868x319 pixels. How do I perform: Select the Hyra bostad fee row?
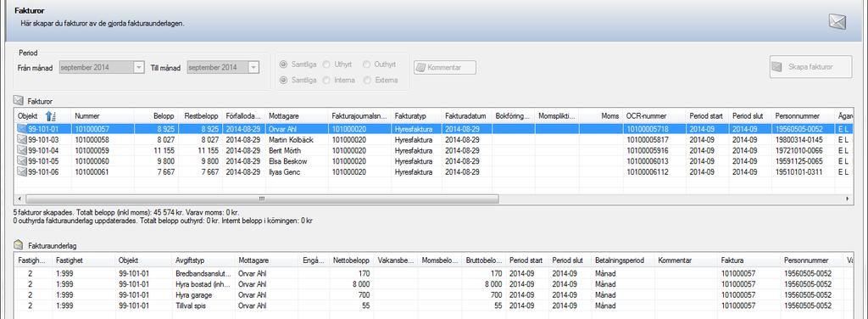coord(434,284)
